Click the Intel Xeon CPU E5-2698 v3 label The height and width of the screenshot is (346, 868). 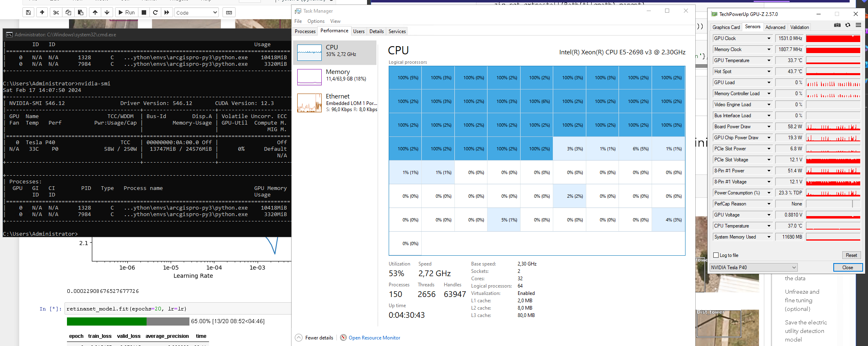click(x=622, y=52)
